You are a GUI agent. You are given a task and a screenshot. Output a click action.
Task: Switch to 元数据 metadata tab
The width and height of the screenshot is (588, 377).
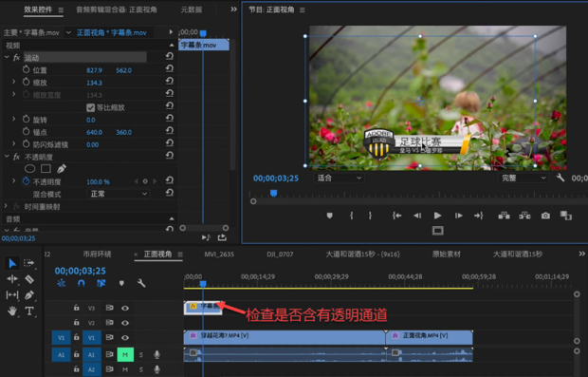192,9
